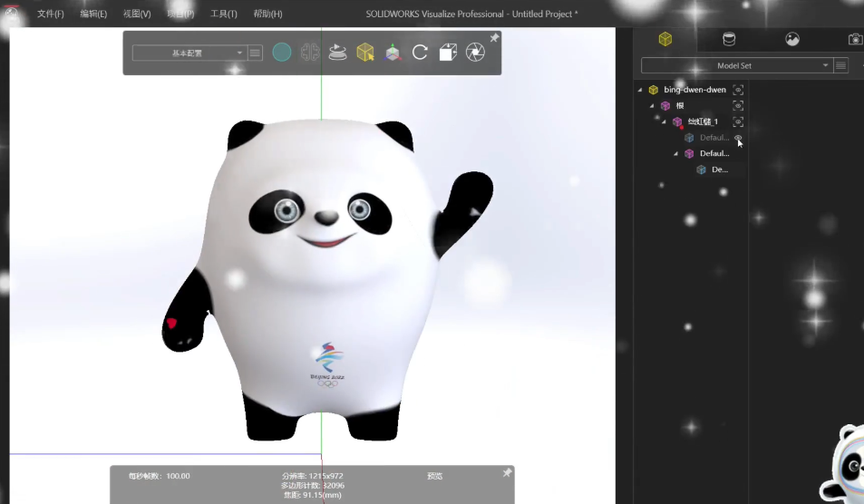864x504 pixels.
Task: Toggle the pin on the bottom info panel
Action: coord(507,472)
